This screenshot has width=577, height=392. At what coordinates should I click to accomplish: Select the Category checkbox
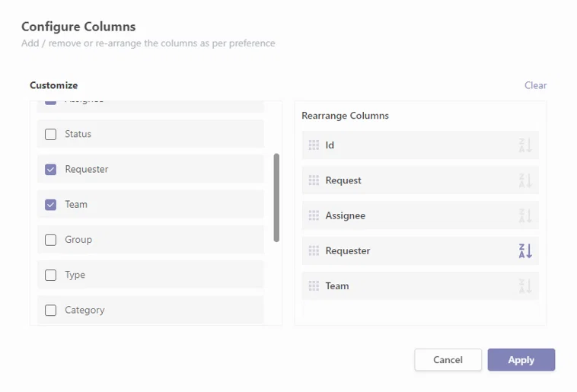coord(50,311)
